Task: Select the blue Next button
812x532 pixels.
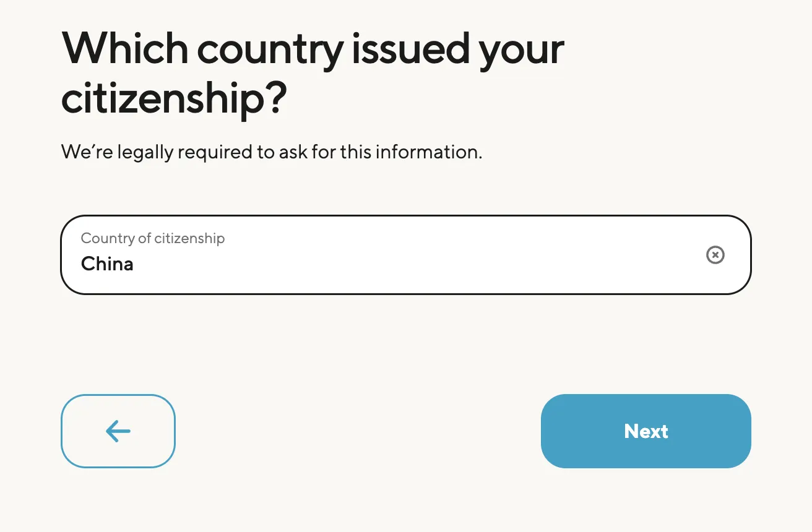Action: pos(646,431)
